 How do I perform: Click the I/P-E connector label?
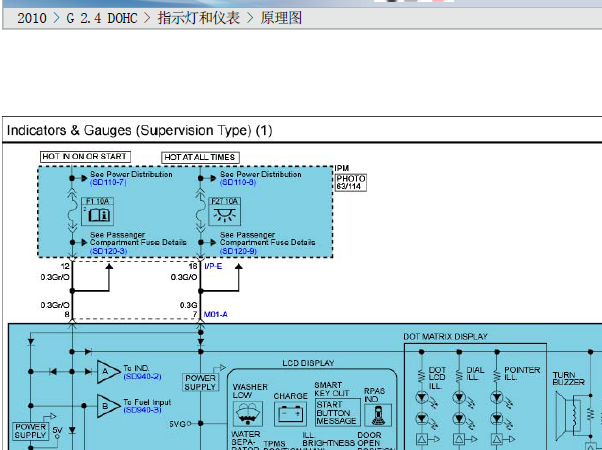pos(213,266)
